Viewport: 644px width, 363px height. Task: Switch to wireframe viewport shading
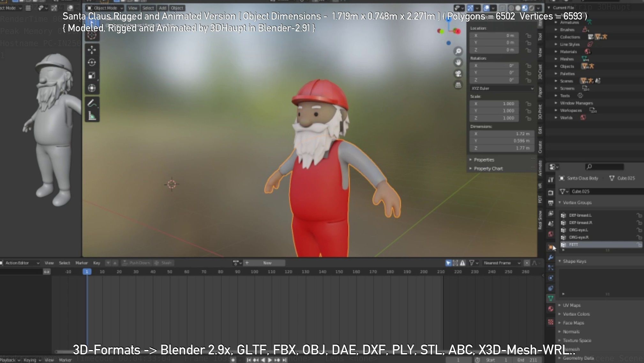pyautogui.click(x=511, y=8)
